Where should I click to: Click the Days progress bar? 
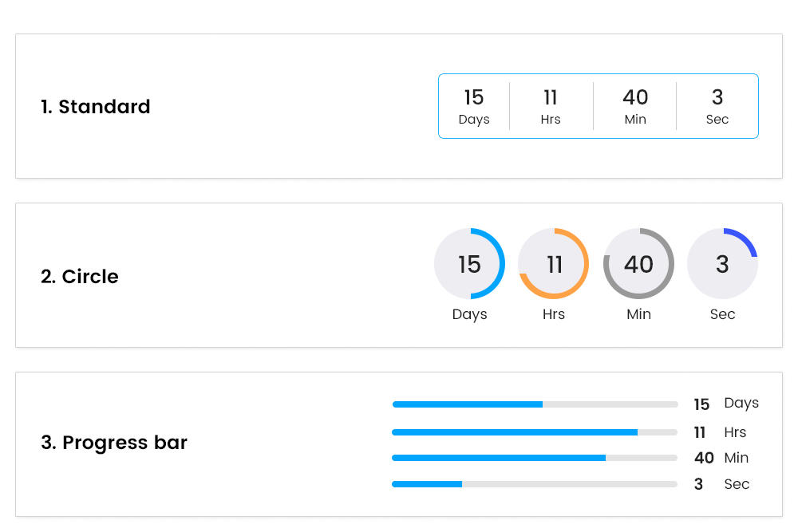click(x=535, y=404)
